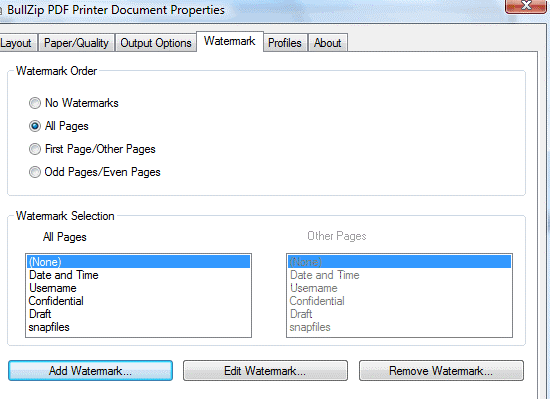Screen dimensions: 550x399
Task: Select the Watermark tab
Action: [230, 41]
